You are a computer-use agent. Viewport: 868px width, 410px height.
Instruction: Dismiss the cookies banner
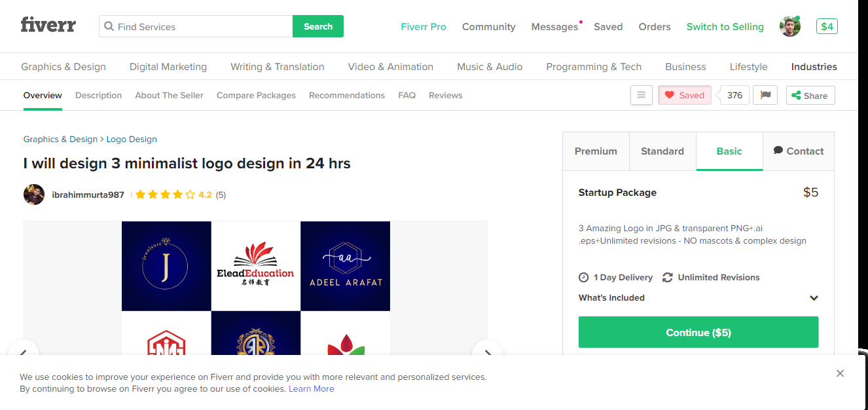pos(840,373)
